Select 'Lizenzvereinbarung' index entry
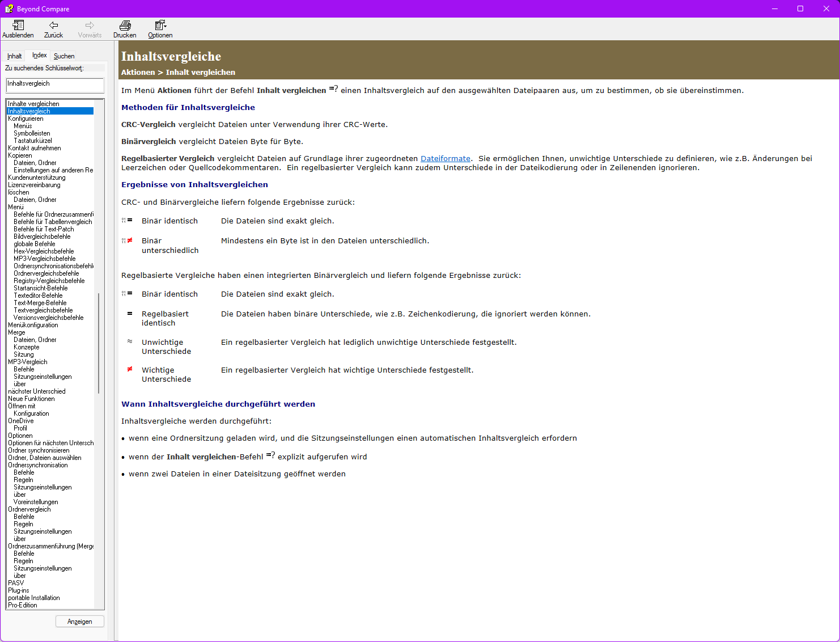Viewport: 840px width, 642px height. (x=34, y=185)
